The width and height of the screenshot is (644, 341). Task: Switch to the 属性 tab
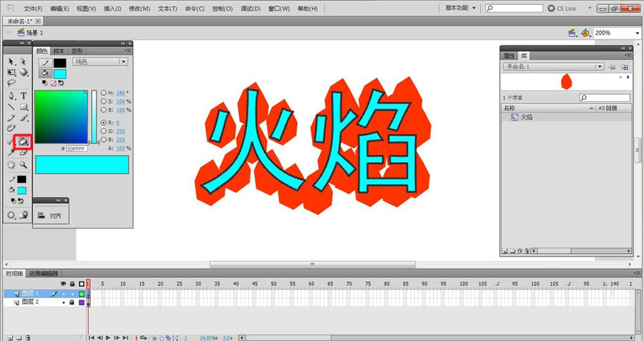click(509, 56)
